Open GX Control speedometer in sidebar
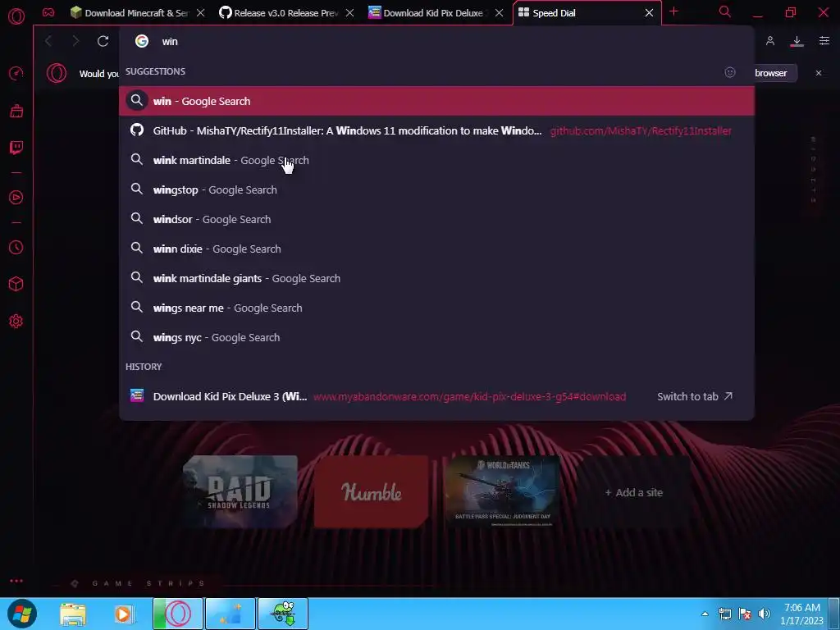 point(16,73)
